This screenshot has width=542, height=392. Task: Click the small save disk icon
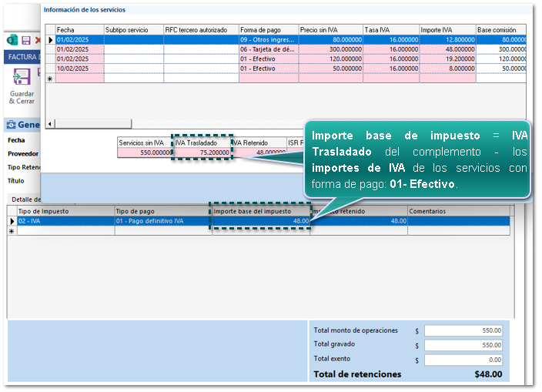click(x=25, y=40)
